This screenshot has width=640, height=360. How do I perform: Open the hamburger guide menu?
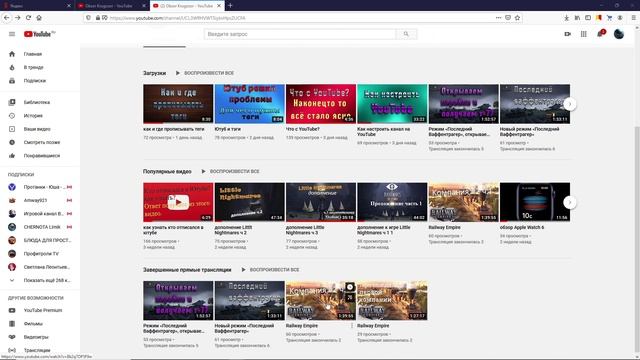click(12, 34)
